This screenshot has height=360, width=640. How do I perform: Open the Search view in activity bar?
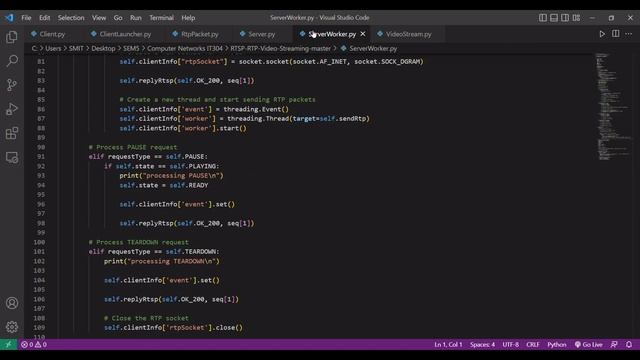[x=12, y=61]
